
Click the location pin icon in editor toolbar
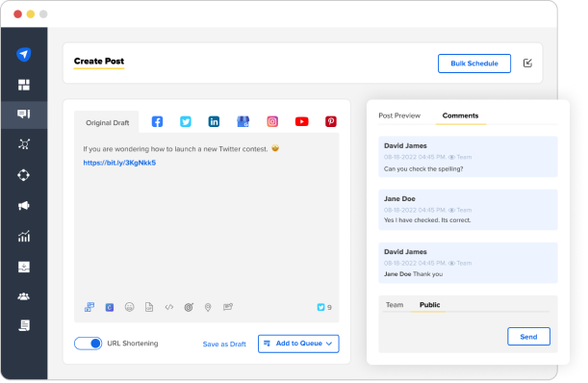pyautogui.click(x=208, y=307)
